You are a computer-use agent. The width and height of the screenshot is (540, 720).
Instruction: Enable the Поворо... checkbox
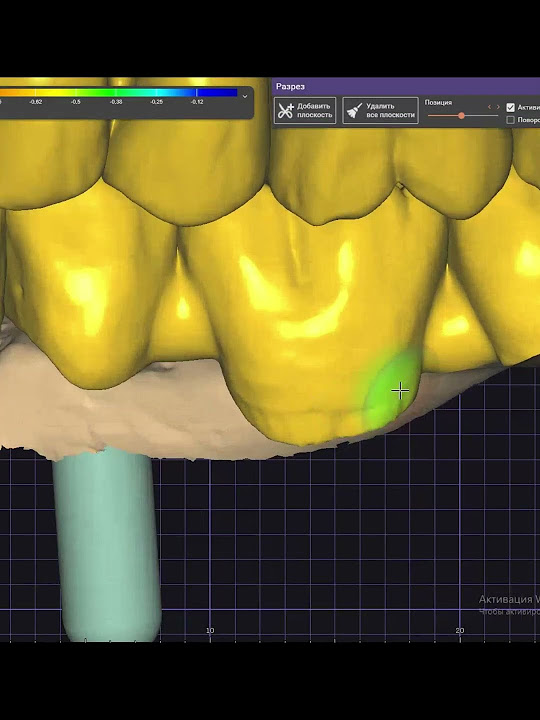pos(510,120)
